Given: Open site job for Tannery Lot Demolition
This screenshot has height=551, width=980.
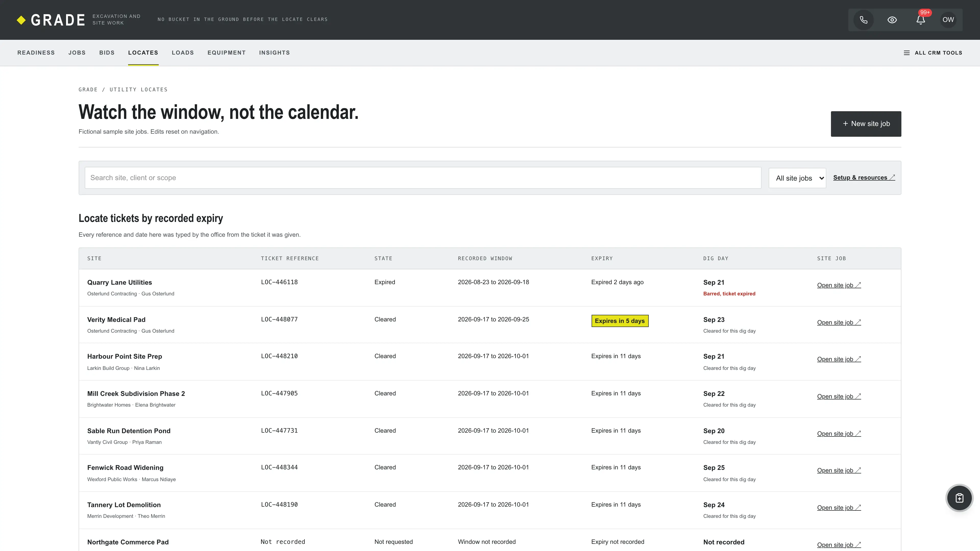Looking at the screenshot, I should pyautogui.click(x=839, y=508).
